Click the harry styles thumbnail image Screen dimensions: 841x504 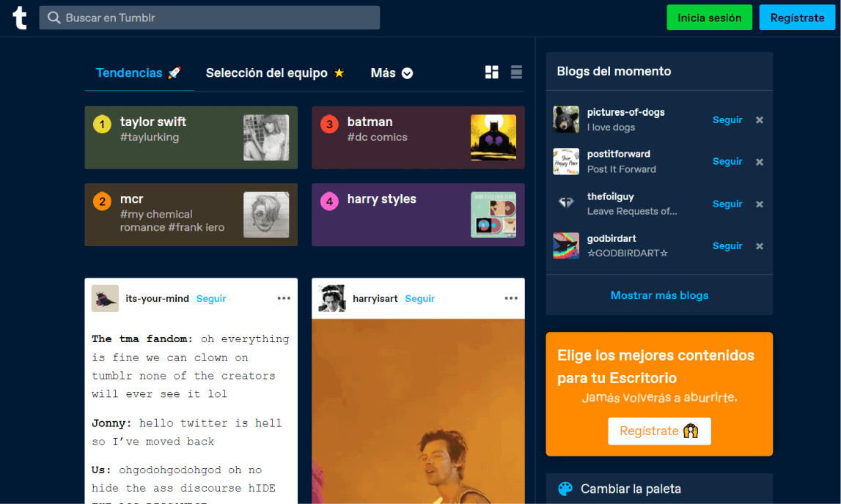[493, 215]
